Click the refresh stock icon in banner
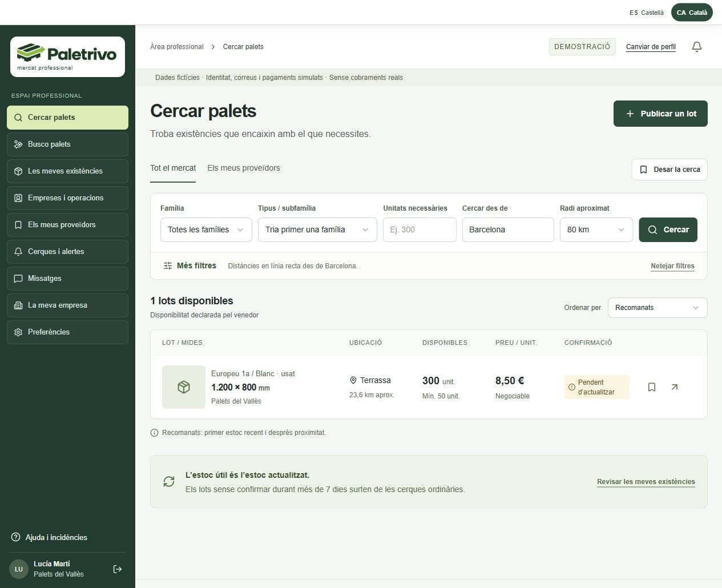This screenshot has height=588, width=722. pyautogui.click(x=169, y=482)
